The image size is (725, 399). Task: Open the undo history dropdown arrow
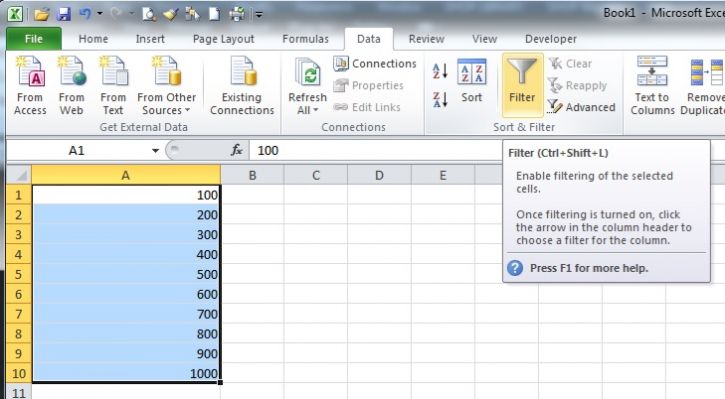pos(100,14)
